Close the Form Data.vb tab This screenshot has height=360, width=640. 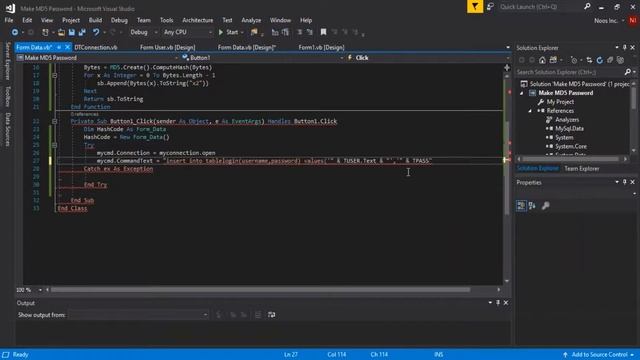(67, 47)
